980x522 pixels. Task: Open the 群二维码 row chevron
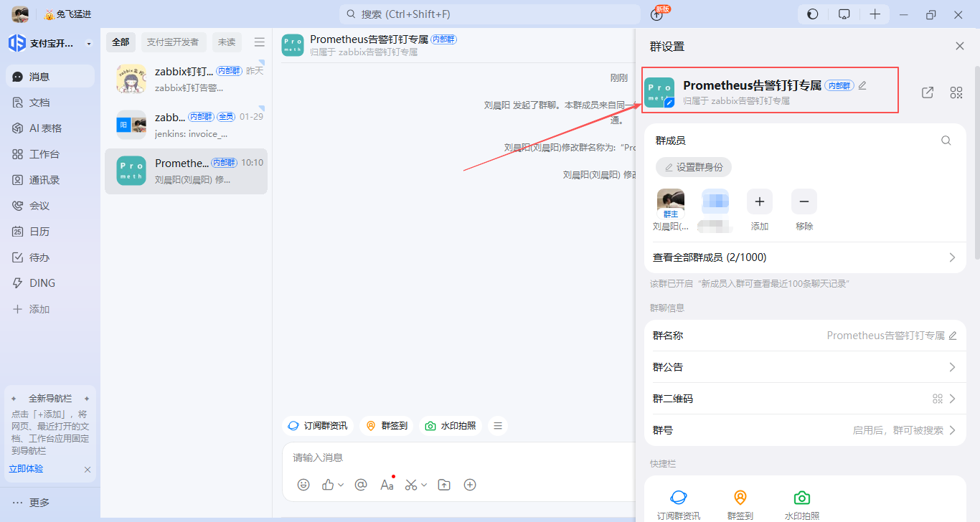pos(953,399)
